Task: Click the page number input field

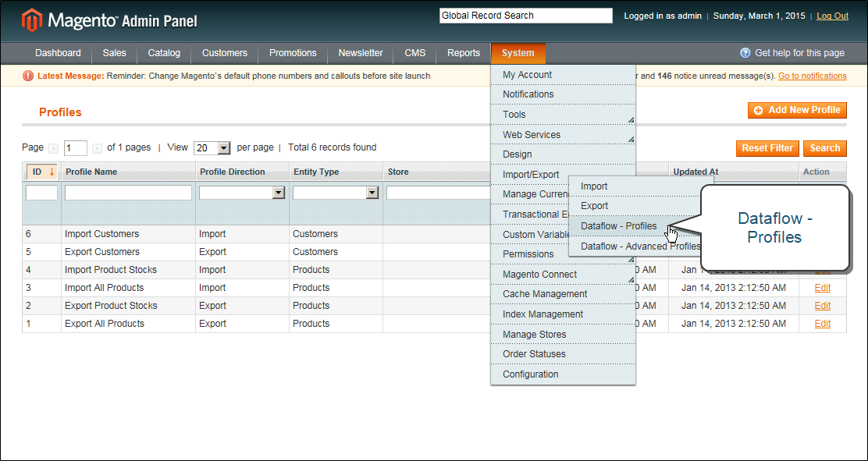Action: 76,148
